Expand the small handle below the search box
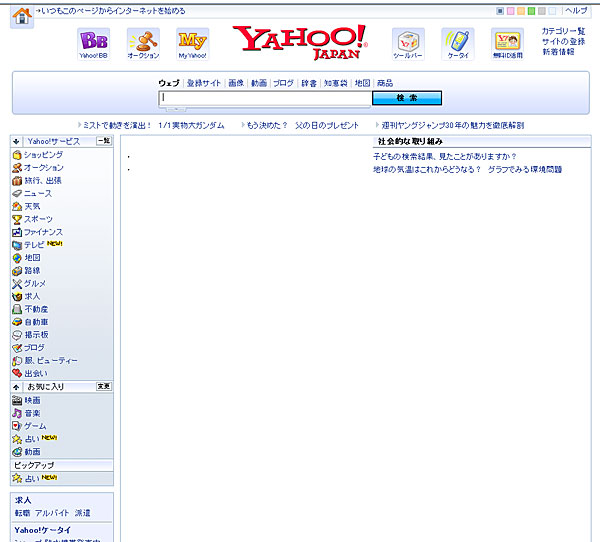This screenshot has height=542, width=600. 176,109
